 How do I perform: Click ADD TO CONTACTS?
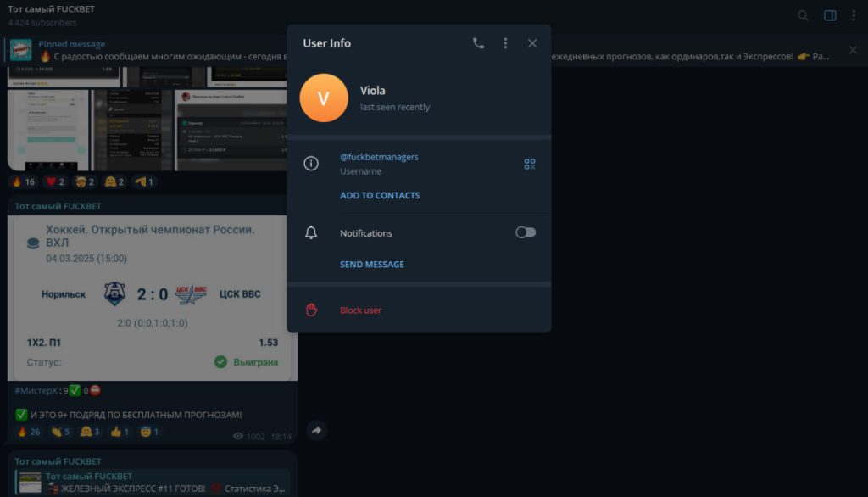pyautogui.click(x=380, y=196)
